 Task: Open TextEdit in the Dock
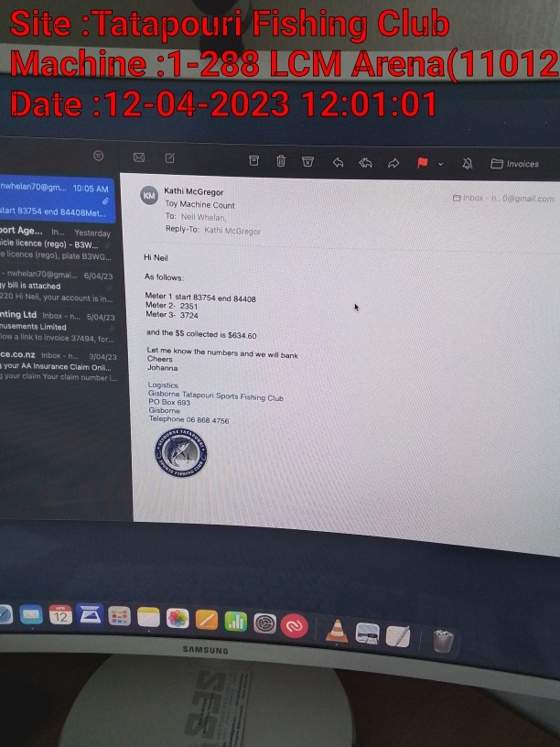point(398,636)
